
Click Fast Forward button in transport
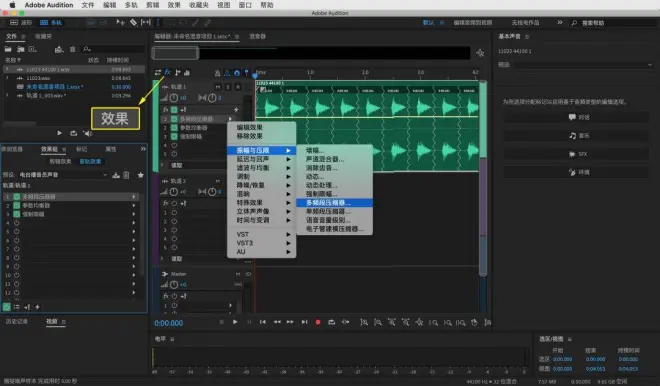point(290,322)
